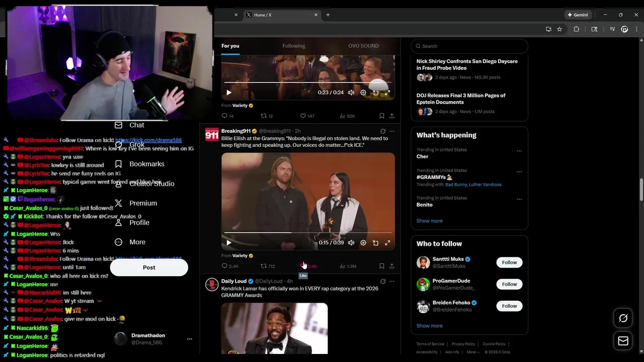Open the browser Extensions puzzle icon
This screenshot has width=644, height=362.
pos(577,29)
